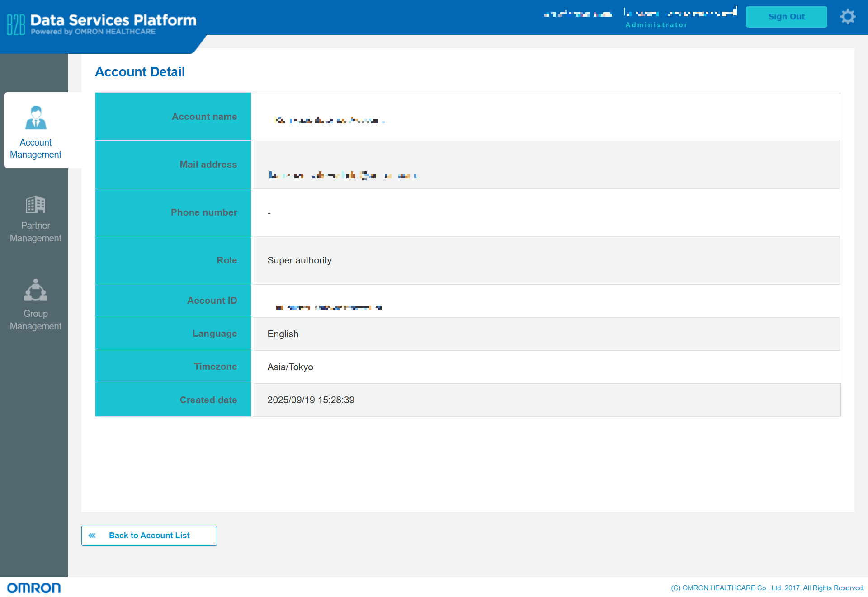Screen dimensions: 868x597
Task: Click the created date value 2025/09/19
Action: tap(311, 400)
